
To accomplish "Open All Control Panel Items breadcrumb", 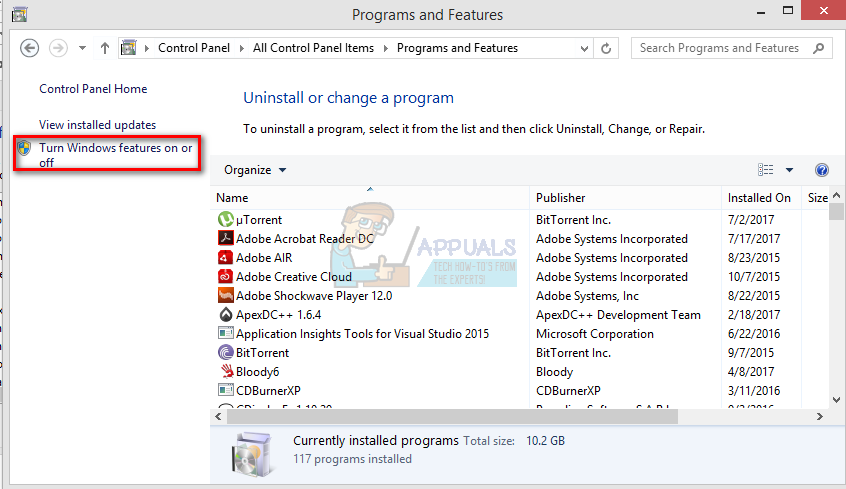I will click(x=313, y=48).
